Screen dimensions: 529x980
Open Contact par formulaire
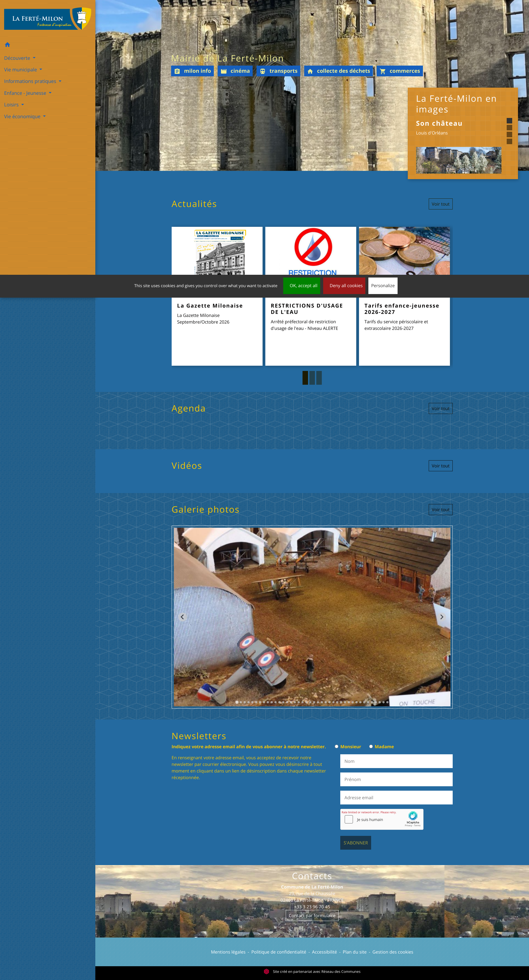pyautogui.click(x=312, y=916)
